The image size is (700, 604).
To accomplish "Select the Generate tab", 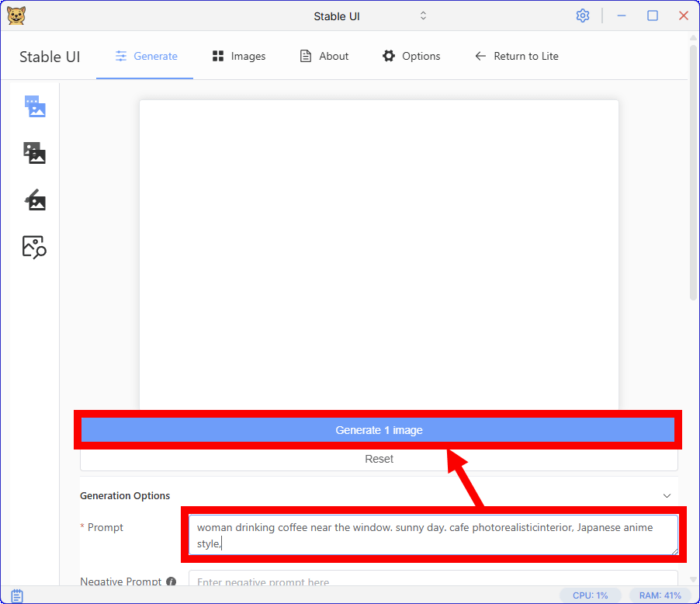I will click(146, 56).
